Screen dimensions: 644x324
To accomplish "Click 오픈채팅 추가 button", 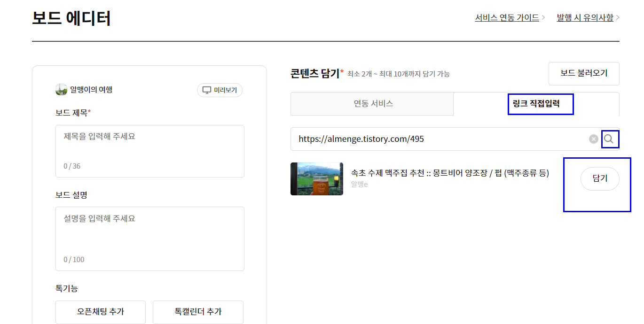I will [101, 312].
